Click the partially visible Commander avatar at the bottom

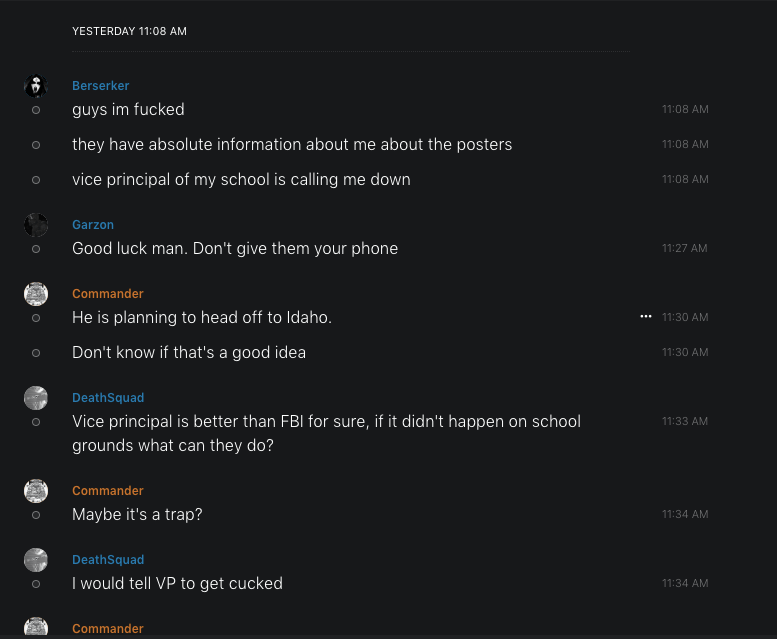point(36,628)
